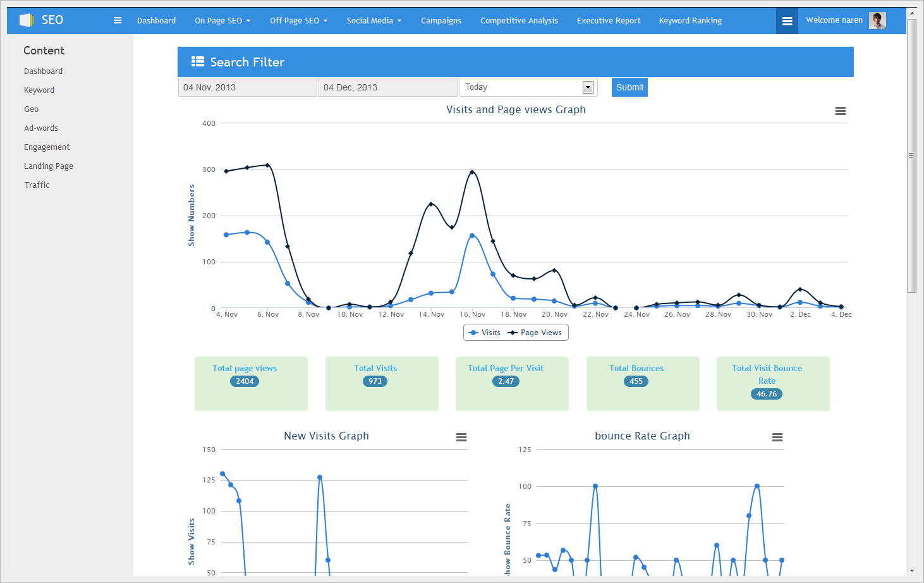Click the SEO logo icon
Viewport: 924px width, 583px height.
(26, 20)
